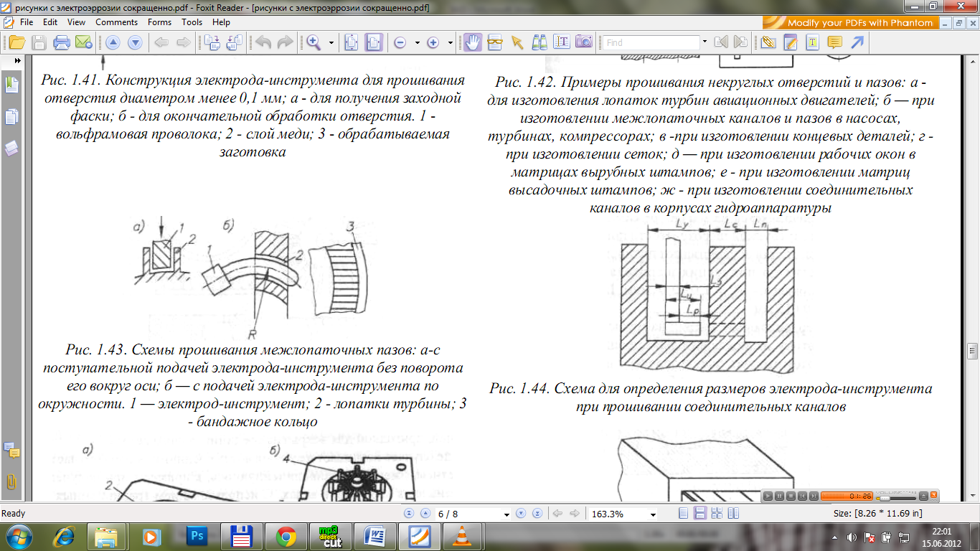
Task: Zoom in with the plus icon
Action: (433, 43)
